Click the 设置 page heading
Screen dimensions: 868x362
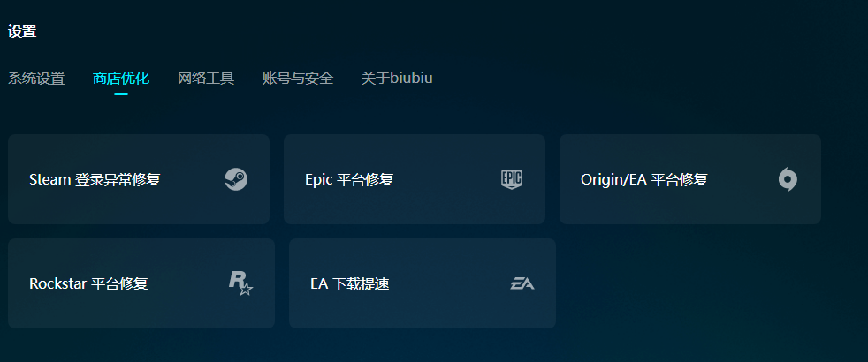[22, 32]
